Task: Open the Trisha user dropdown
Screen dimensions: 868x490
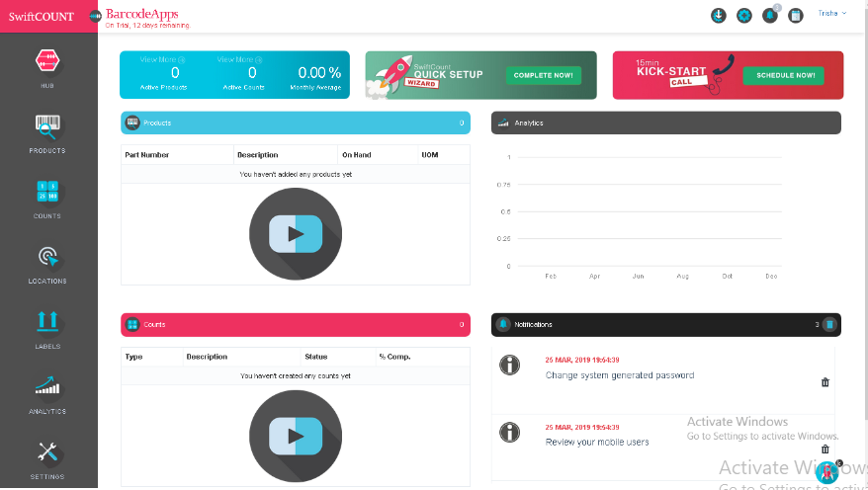Action: [832, 13]
